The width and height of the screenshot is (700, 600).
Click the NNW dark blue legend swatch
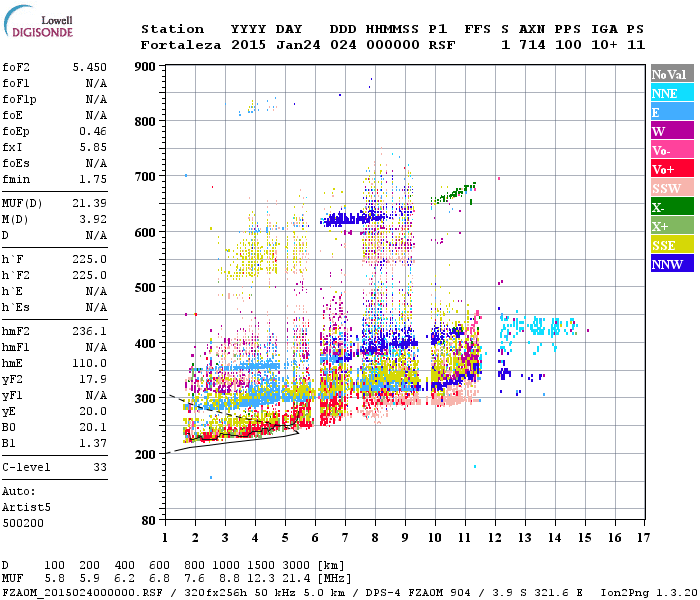(x=672, y=263)
